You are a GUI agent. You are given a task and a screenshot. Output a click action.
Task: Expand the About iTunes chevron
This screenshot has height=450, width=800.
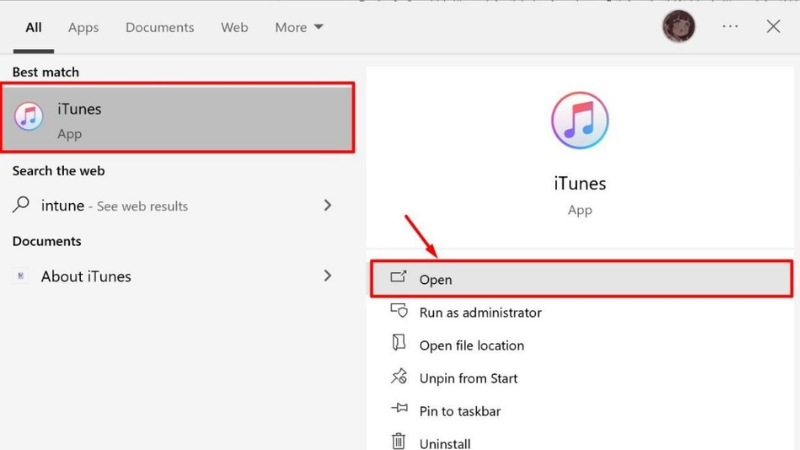[328, 276]
